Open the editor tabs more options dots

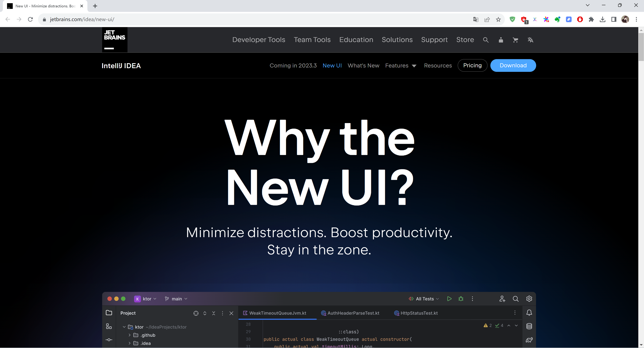(515, 313)
